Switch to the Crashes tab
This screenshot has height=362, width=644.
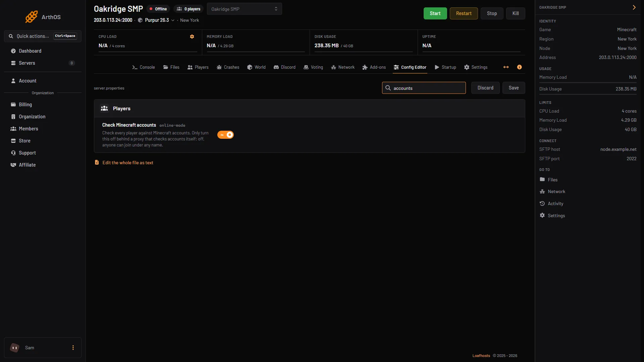228,67
